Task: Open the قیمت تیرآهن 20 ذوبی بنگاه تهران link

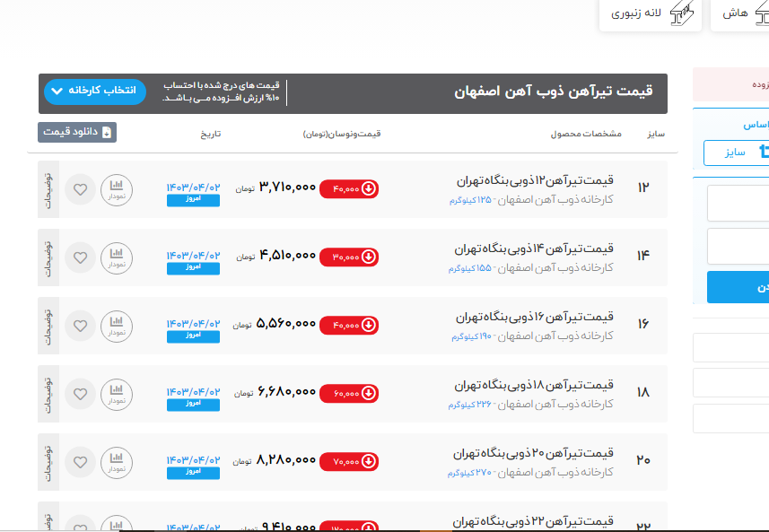Action: click(536, 453)
